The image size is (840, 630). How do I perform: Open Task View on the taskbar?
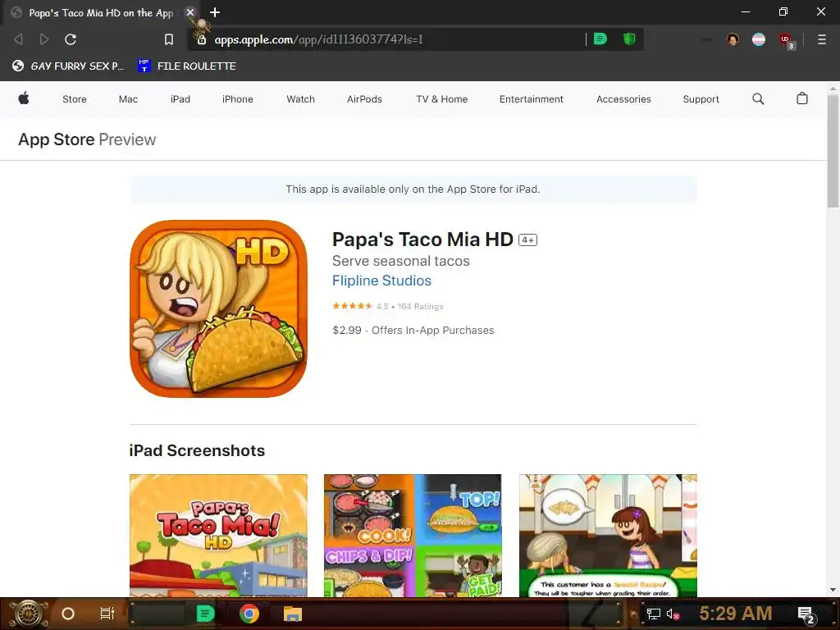click(x=107, y=614)
